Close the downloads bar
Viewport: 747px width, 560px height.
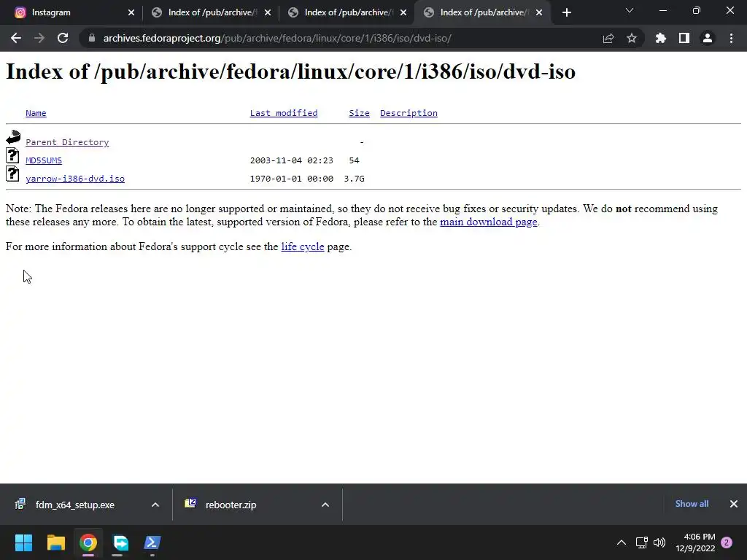734,504
